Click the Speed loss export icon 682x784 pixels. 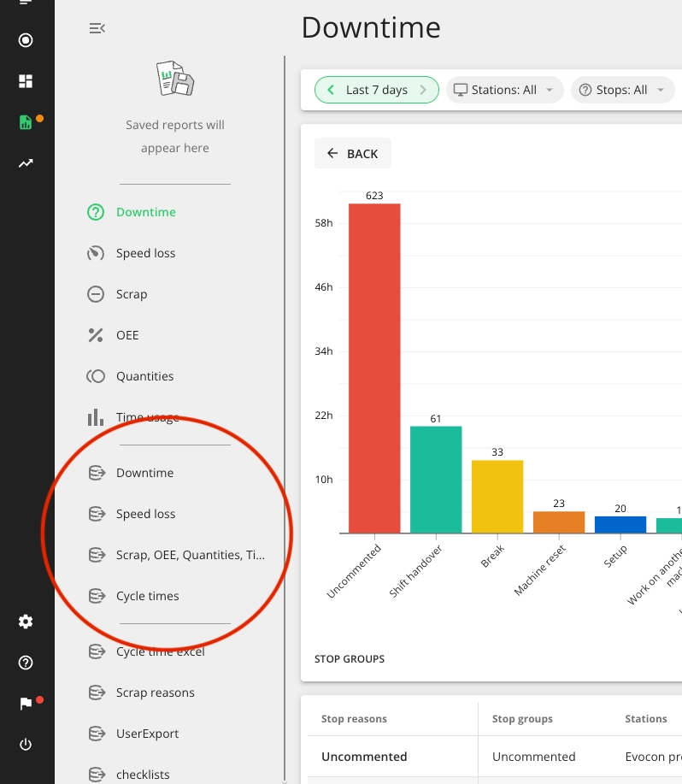97,514
